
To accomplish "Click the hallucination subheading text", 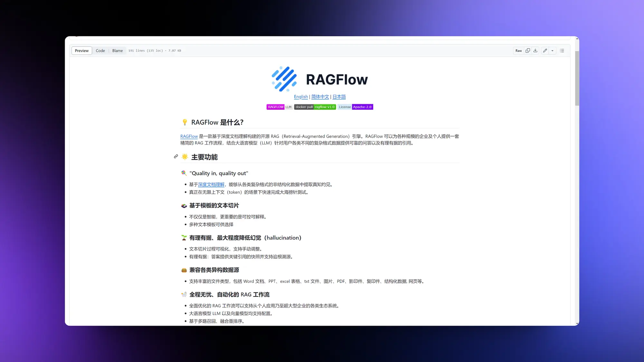I will [x=241, y=238].
